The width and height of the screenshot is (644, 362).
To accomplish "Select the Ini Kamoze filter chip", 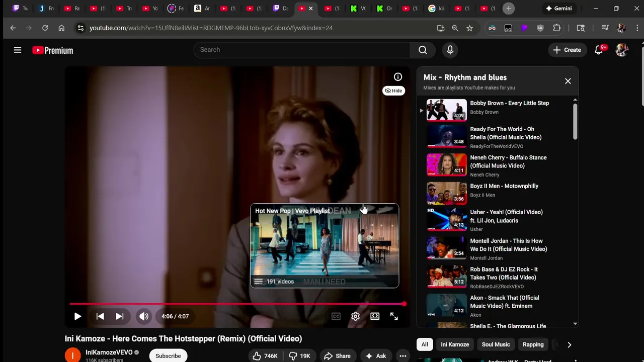I will point(455,344).
